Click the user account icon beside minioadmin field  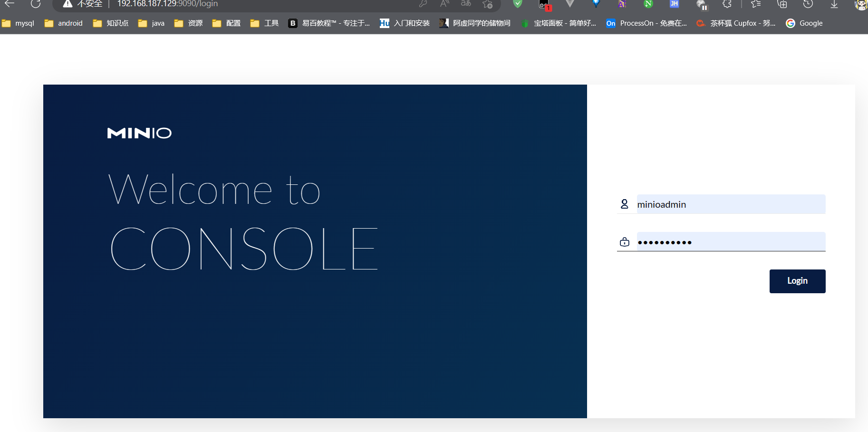click(x=624, y=204)
